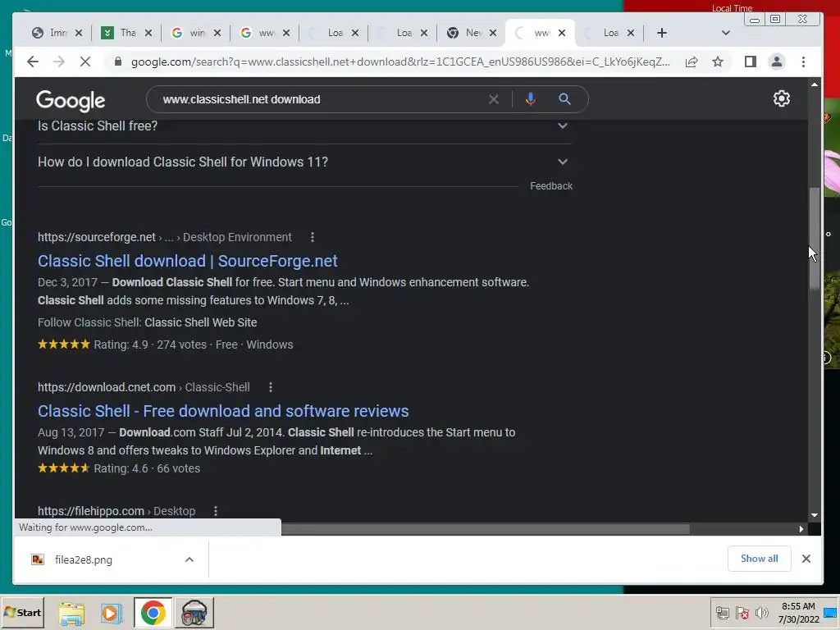Viewport: 840px width, 630px height.
Task: Bookmark this page with the star
Action: (x=718, y=62)
